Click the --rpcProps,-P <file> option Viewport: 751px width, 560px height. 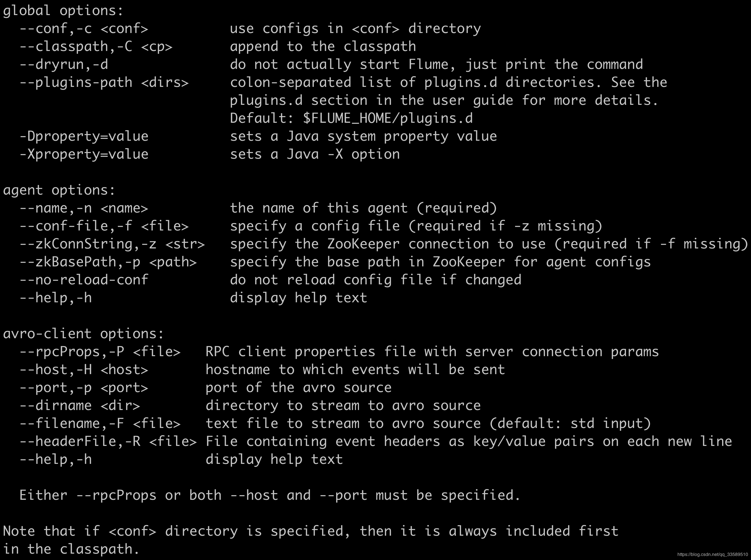(100, 352)
